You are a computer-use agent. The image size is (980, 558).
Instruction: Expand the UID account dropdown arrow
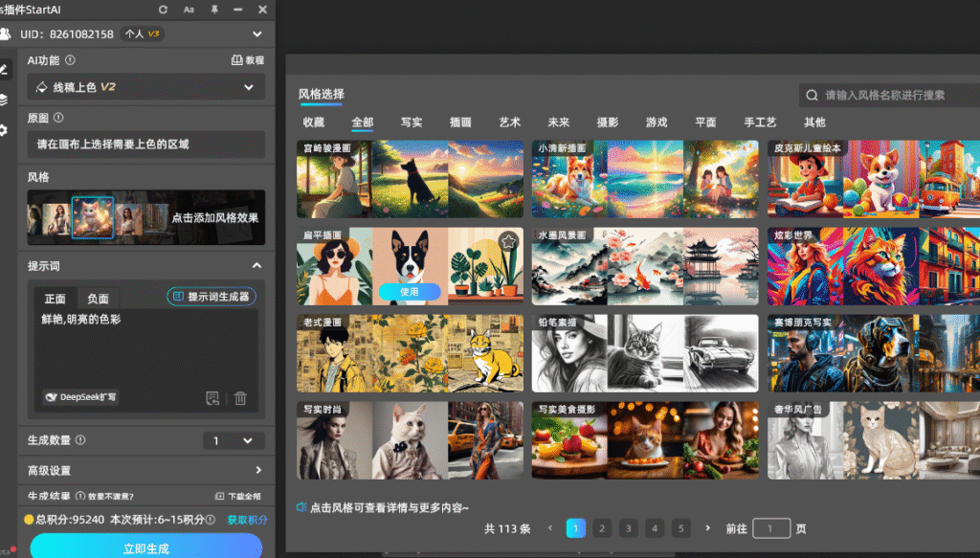point(256,34)
